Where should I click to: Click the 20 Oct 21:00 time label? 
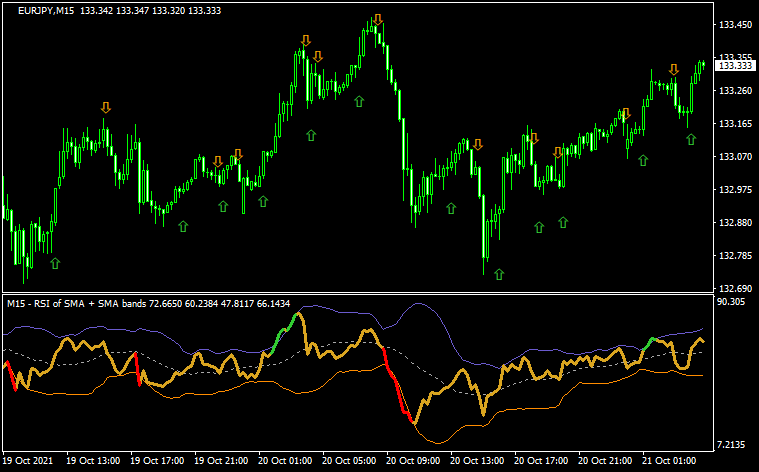(x=605, y=460)
